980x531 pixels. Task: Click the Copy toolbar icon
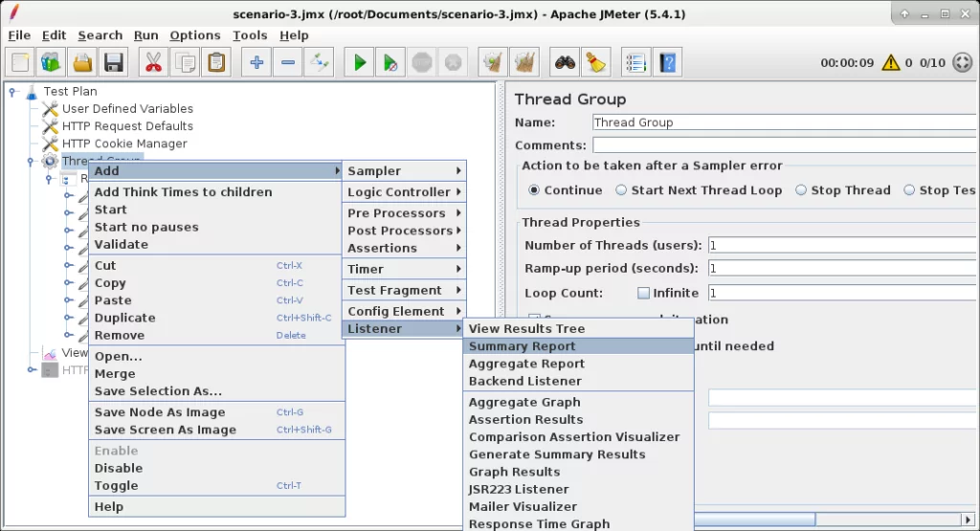pyautogui.click(x=185, y=62)
